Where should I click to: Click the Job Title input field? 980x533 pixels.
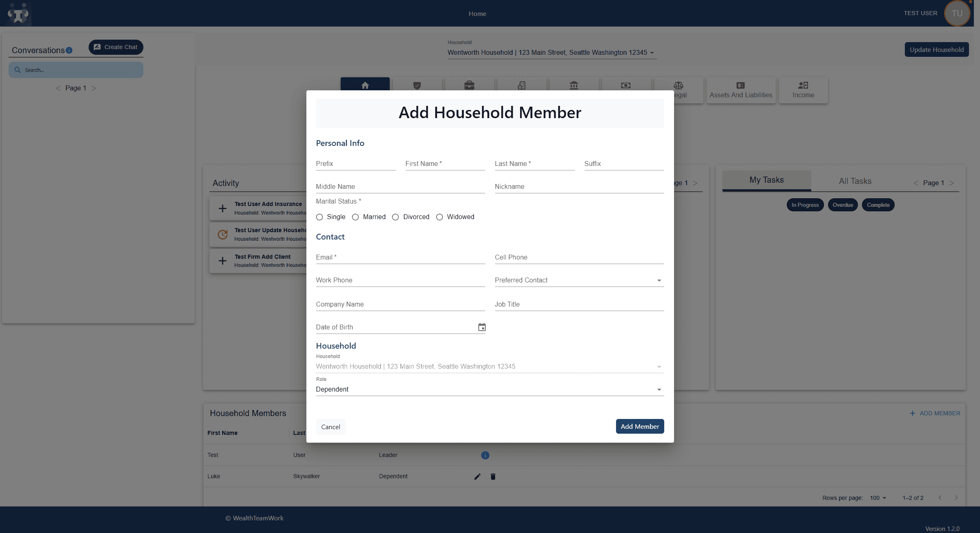coord(579,305)
